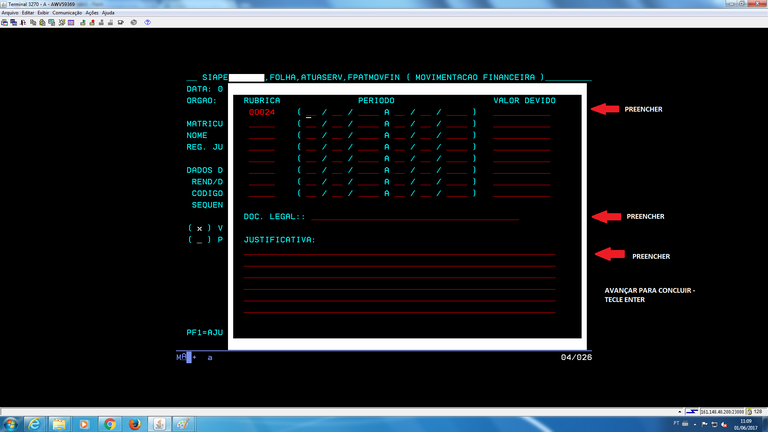768x432 pixels.
Task: Open Google Chrome from the taskbar
Action: pyautogui.click(x=109, y=423)
